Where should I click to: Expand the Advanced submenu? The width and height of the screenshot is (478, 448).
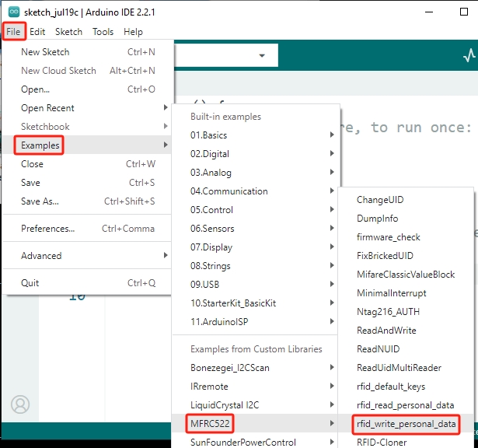pyautogui.click(x=88, y=256)
